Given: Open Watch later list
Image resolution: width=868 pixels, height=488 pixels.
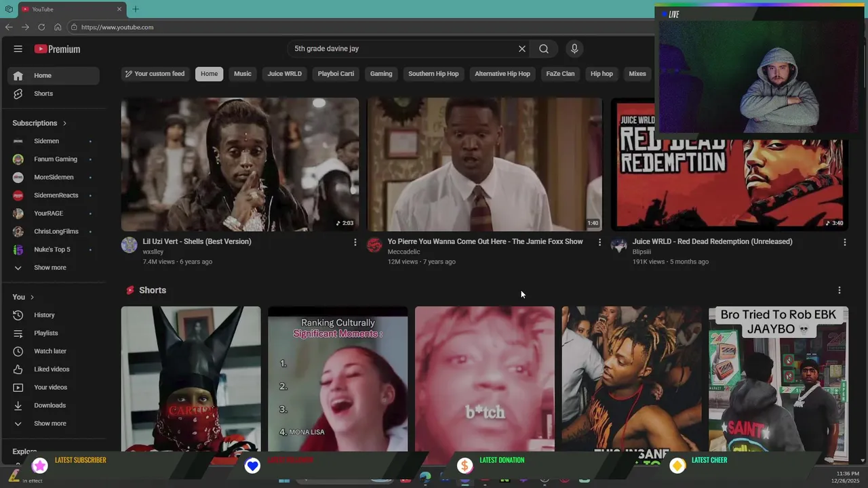Looking at the screenshot, I should (54, 351).
